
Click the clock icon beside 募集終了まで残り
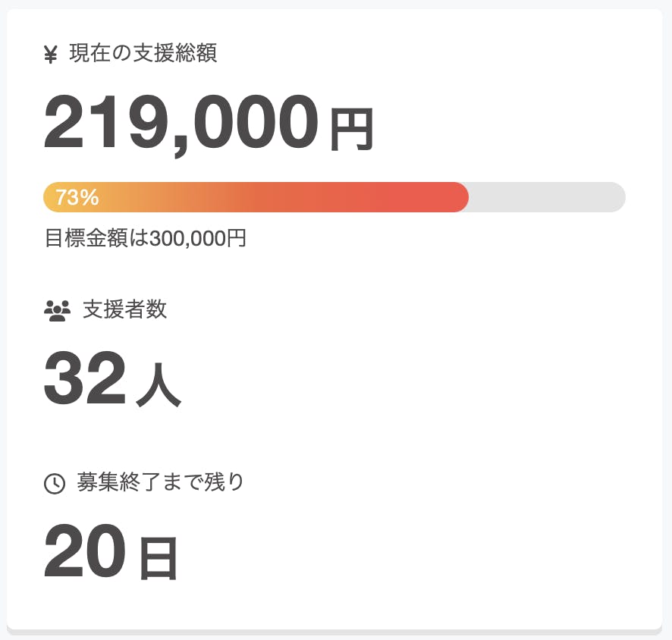tap(55, 483)
